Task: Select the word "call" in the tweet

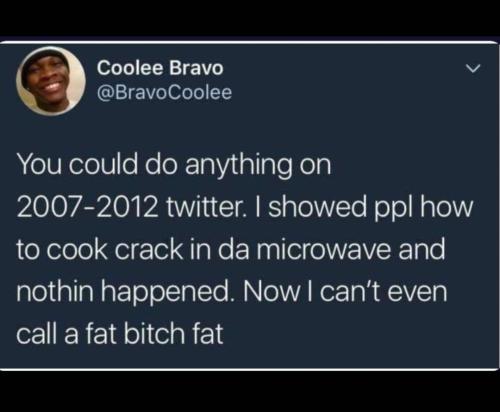Action: tap(36, 333)
